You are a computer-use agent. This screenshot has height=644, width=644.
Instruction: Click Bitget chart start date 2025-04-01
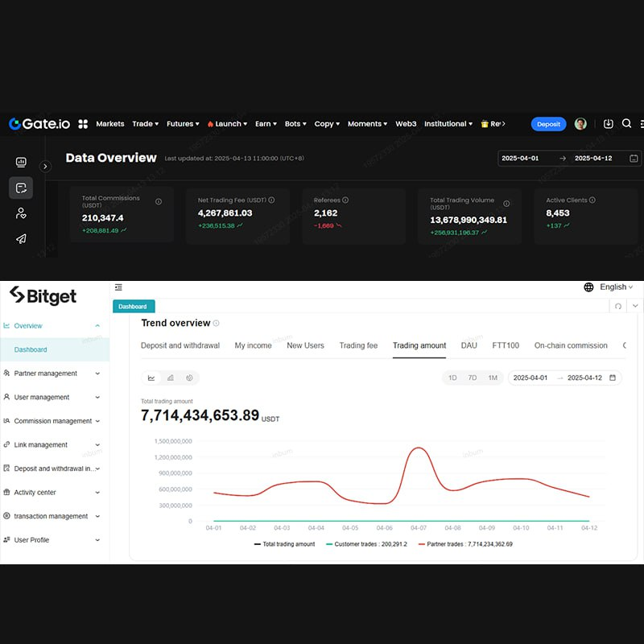point(530,378)
